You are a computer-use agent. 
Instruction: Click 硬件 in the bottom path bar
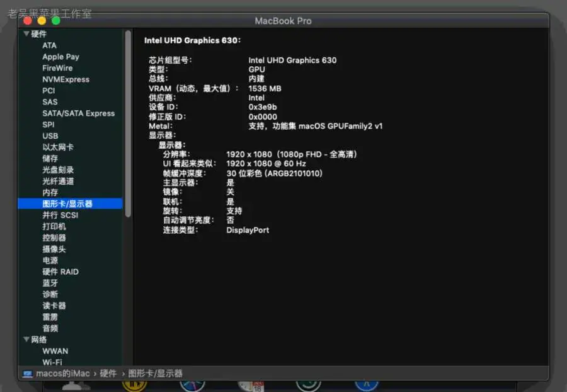click(108, 374)
